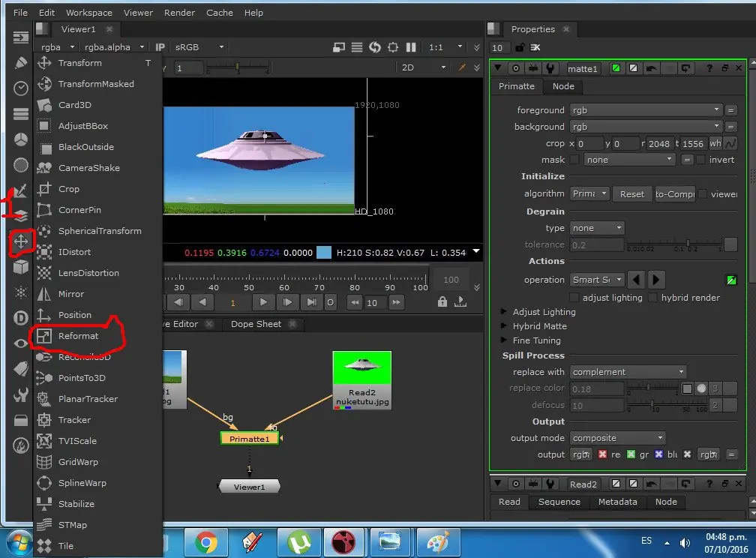Open the background rgb dropdown
The height and width of the screenshot is (558, 756).
click(x=646, y=126)
